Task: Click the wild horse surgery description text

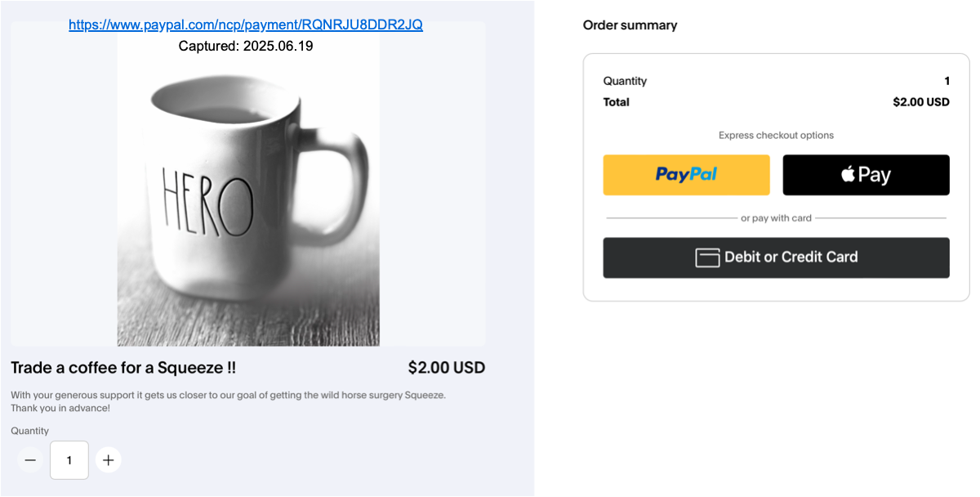Action: click(228, 396)
